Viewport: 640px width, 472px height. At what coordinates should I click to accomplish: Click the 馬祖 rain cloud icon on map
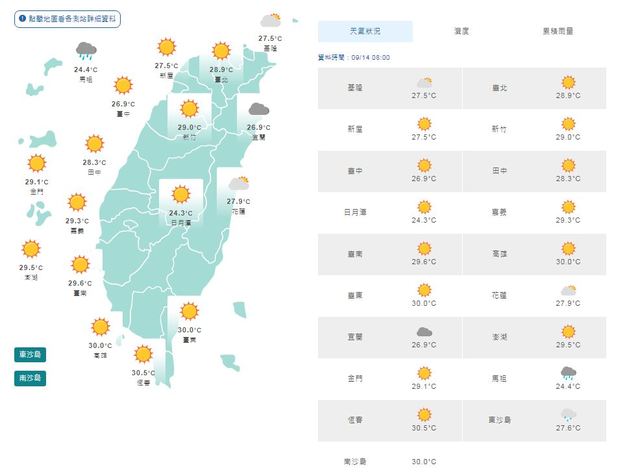(x=86, y=50)
